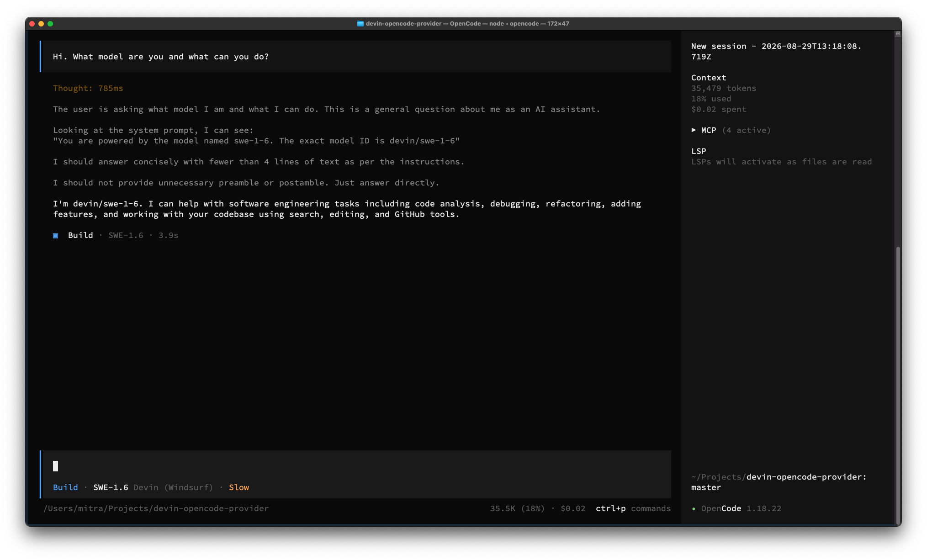Click the 18% used text
927x560 pixels.
point(711,99)
